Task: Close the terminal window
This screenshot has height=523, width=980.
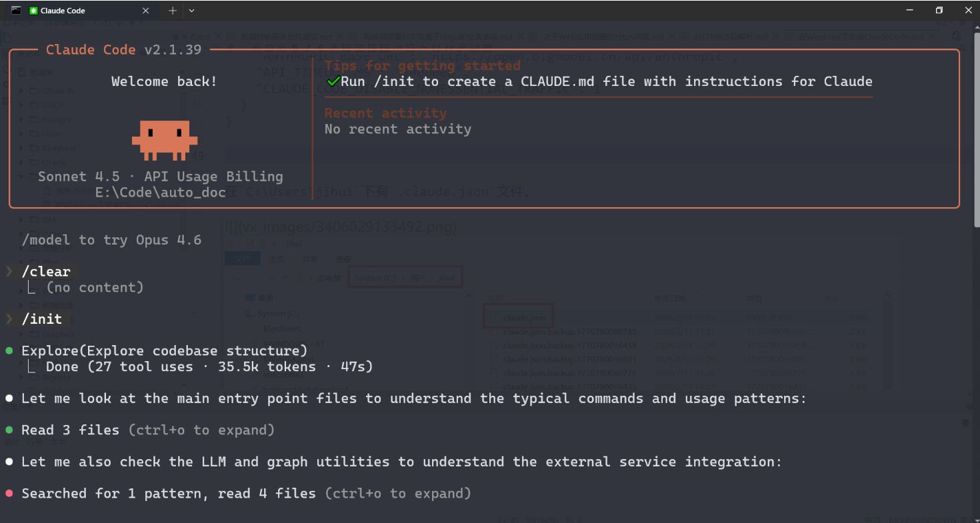Action: click(968, 10)
